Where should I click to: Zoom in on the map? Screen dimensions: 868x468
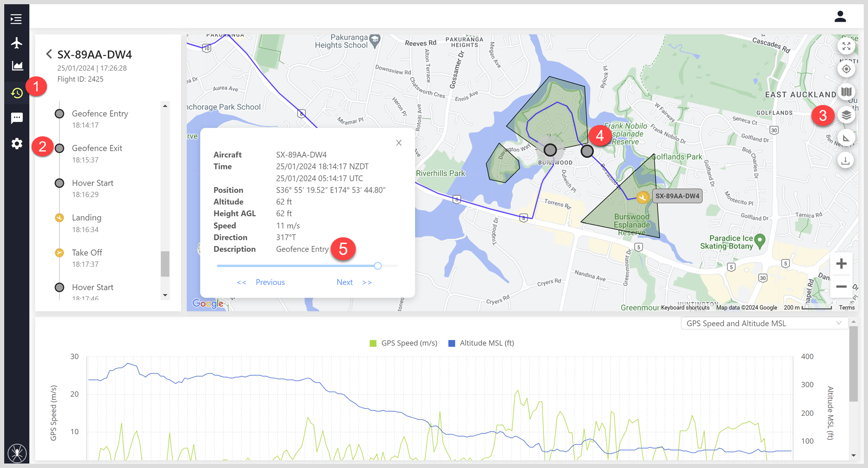click(841, 264)
